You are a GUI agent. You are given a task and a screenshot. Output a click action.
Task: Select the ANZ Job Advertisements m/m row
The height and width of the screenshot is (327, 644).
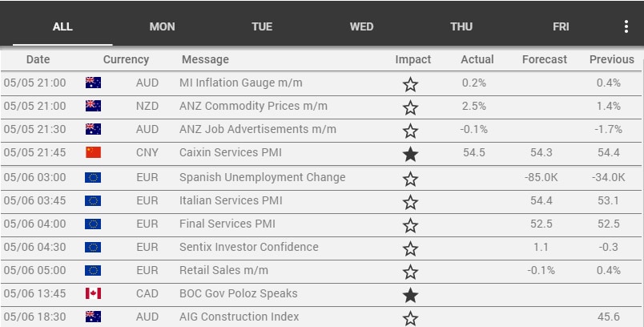coord(257,129)
